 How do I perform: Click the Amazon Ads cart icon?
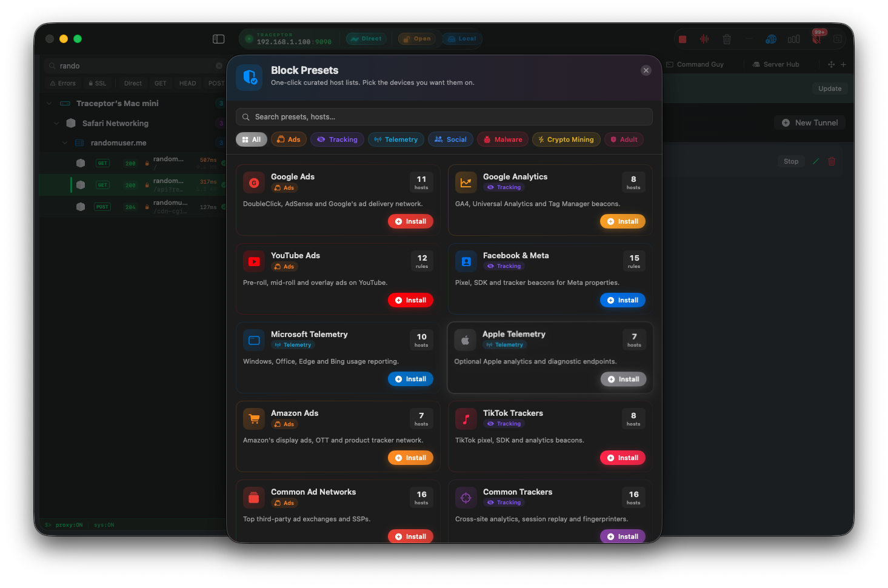[254, 419]
